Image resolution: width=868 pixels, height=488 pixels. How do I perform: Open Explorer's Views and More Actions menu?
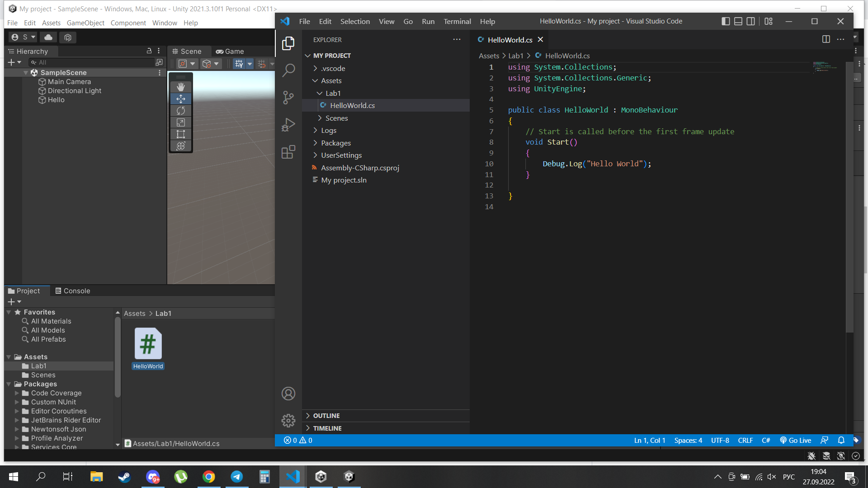457,40
